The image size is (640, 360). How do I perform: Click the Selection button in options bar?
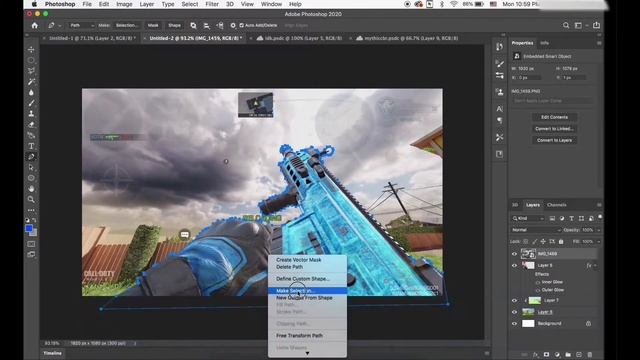tap(127, 25)
